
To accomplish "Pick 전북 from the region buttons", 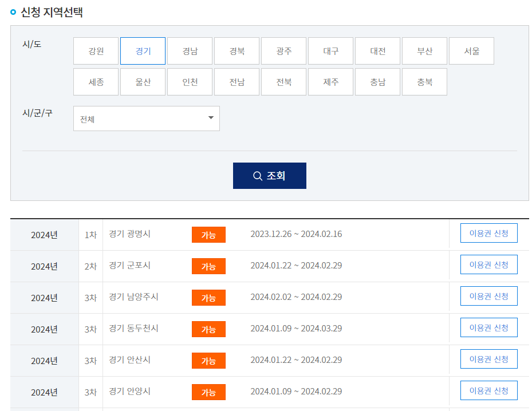I will (283, 82).
